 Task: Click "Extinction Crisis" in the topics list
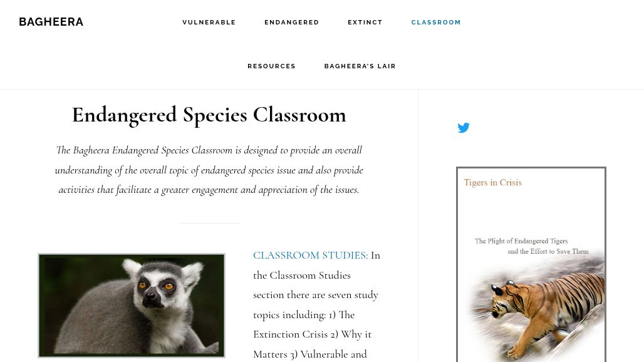point(294,334)
